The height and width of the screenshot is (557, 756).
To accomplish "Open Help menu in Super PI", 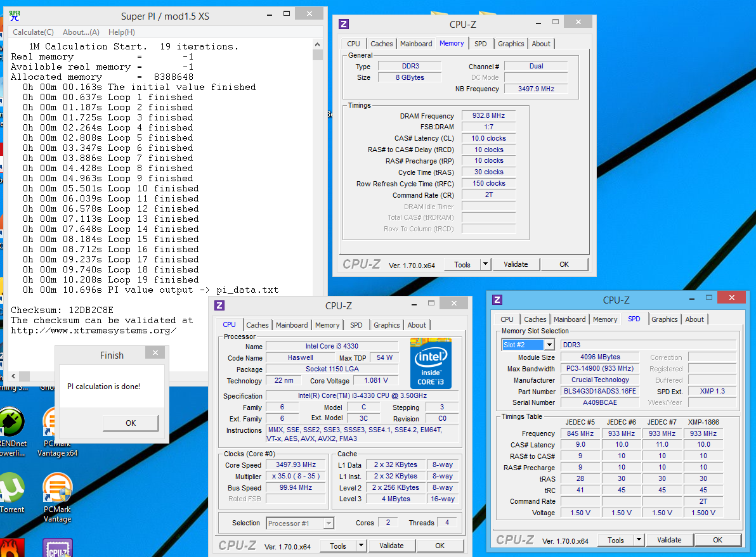I will (x=122, y=32).
